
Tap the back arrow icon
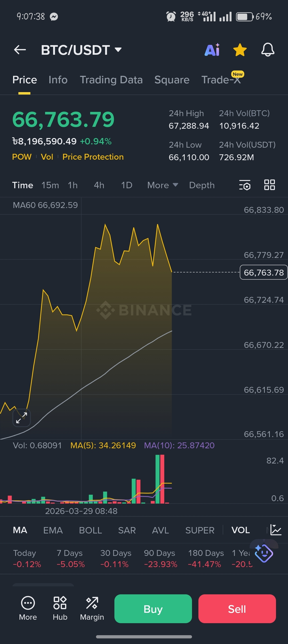click(20, 50)
